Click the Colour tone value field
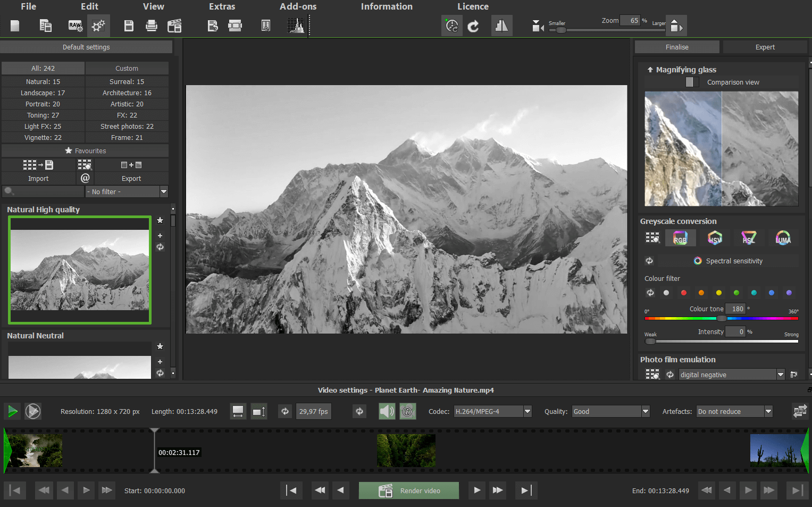This screenshot has width=812, height=507. pos(735,309)
